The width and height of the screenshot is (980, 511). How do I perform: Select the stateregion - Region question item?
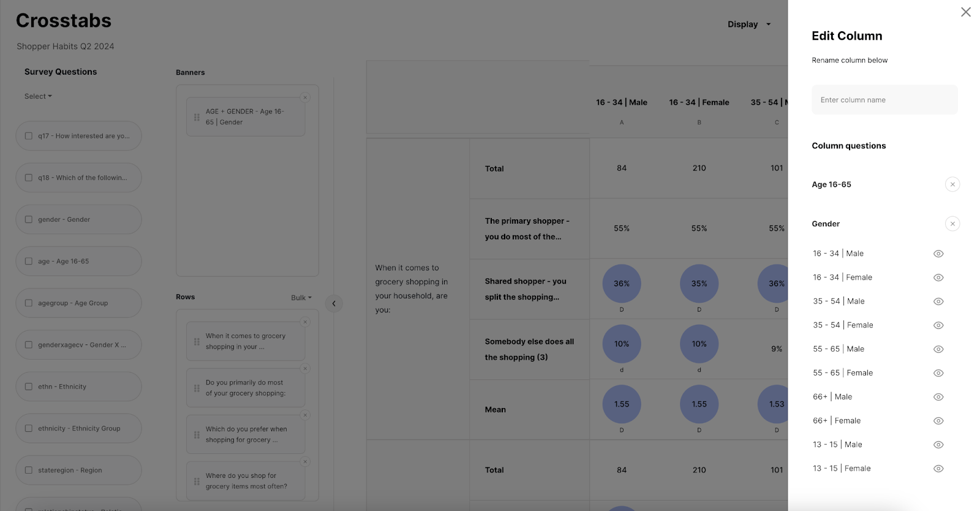pyautogui.click(x=78, y=470)
